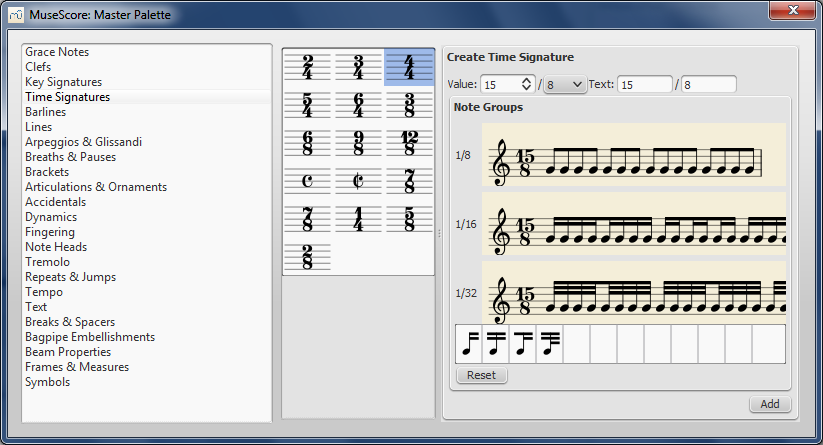Viewport: 823px width, 445px height.
Task: Click the 1/32 note group preview staff
Action: pos(634,292)
